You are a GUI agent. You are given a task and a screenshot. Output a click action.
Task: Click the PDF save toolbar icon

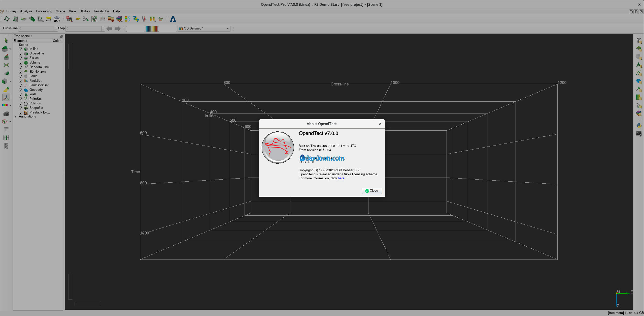tap(69, 19)
